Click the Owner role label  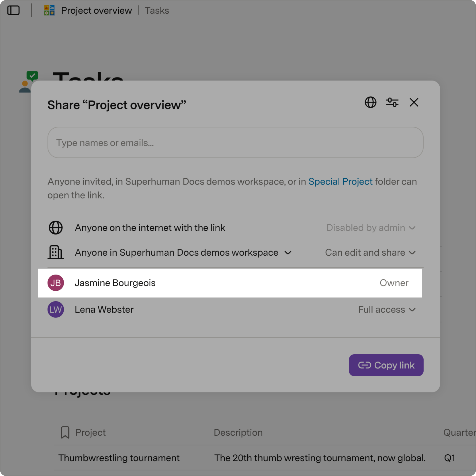point(394,283)
